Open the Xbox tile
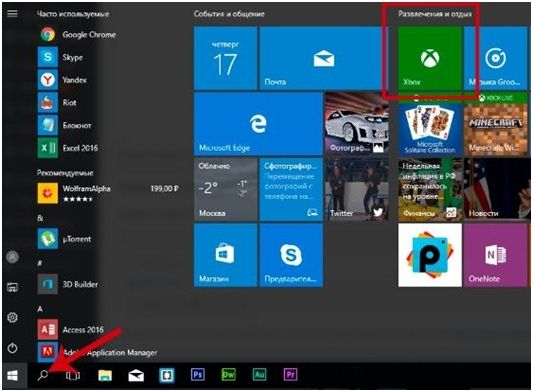This screenshot has width=533, height=392. click(x=430, y=58)
